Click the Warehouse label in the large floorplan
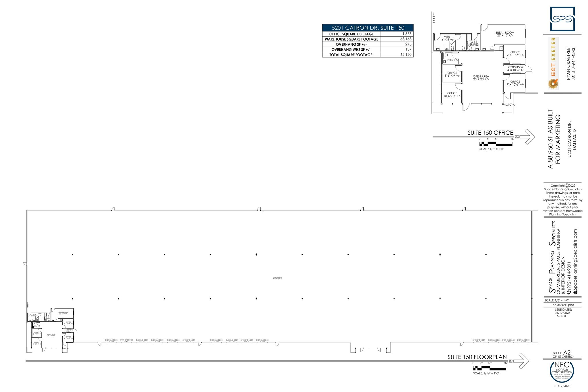 tap(277, 278)
